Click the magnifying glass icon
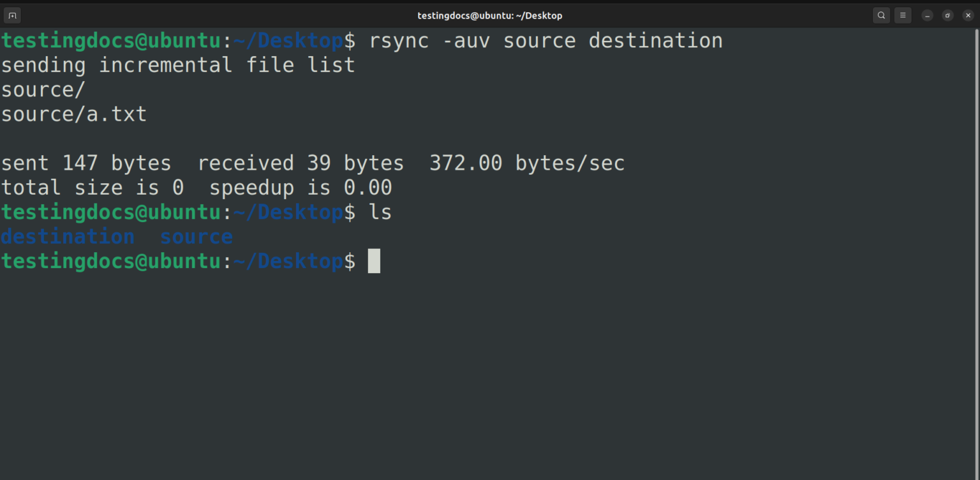This screenshot has width=980, height=480. tap(881, 15)
